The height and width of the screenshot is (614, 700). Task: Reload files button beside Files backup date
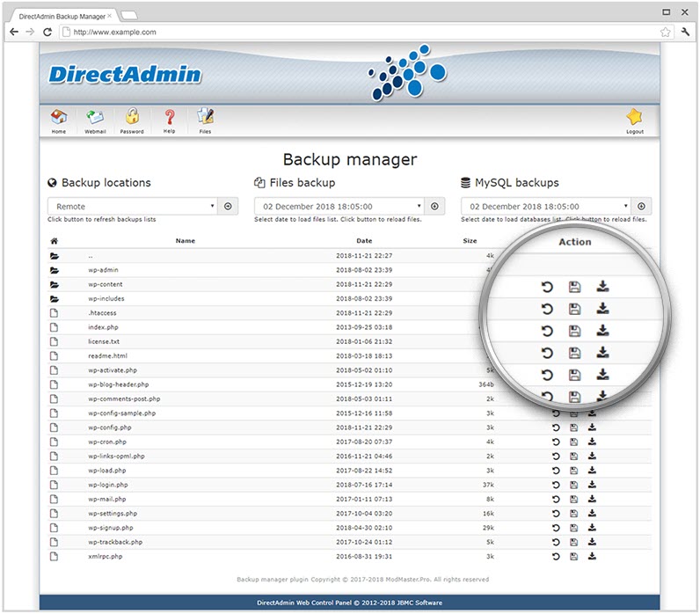(x=434, y=206)
